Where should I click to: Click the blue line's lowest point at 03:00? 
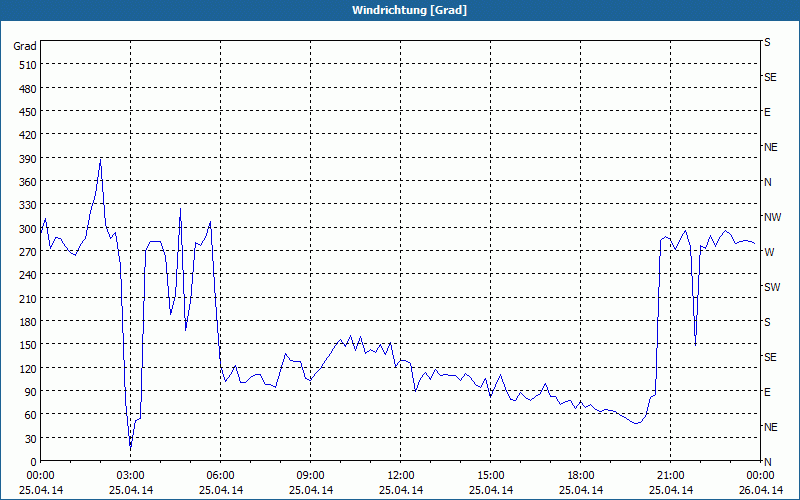coord(131,447)
